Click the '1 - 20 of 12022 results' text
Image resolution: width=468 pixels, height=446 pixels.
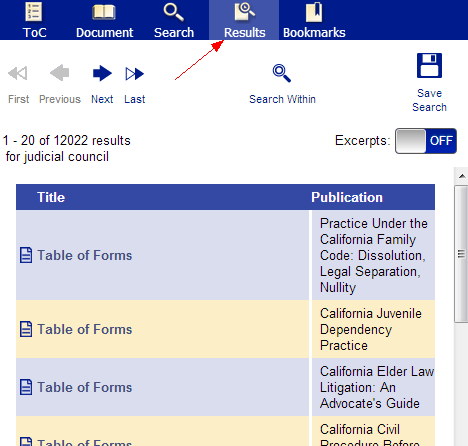67,141
